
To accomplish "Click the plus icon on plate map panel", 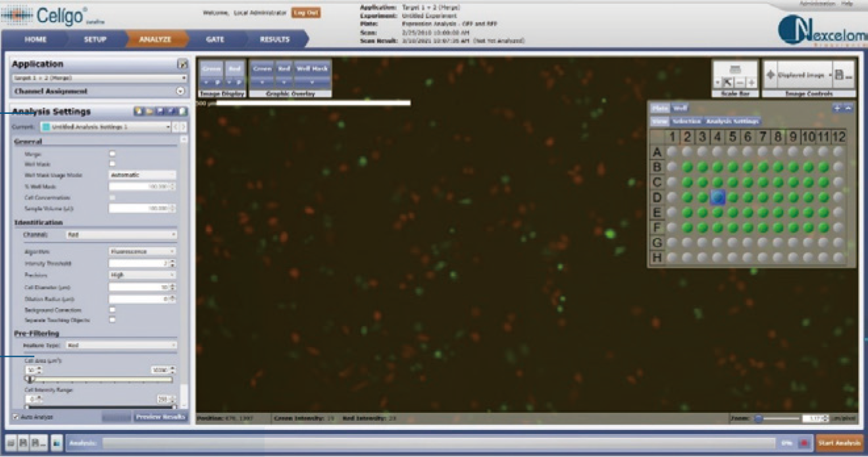I will coord(837,108).
